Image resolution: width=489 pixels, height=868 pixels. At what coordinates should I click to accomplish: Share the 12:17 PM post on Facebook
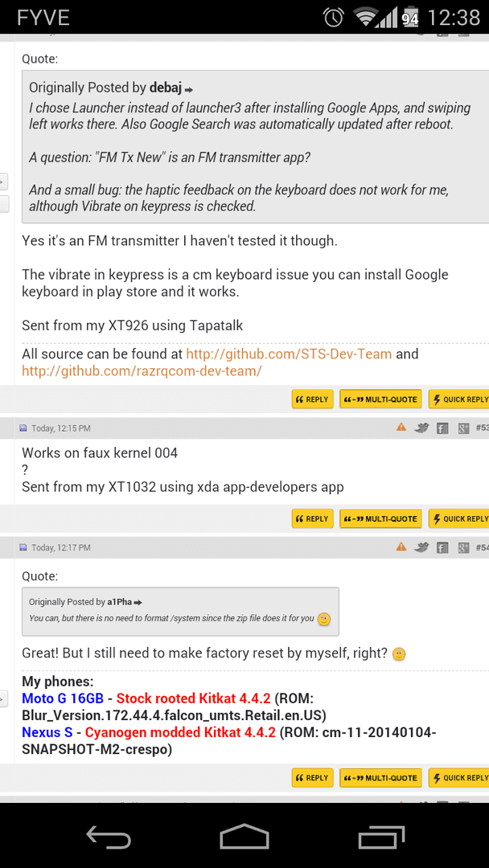[442, 547]
